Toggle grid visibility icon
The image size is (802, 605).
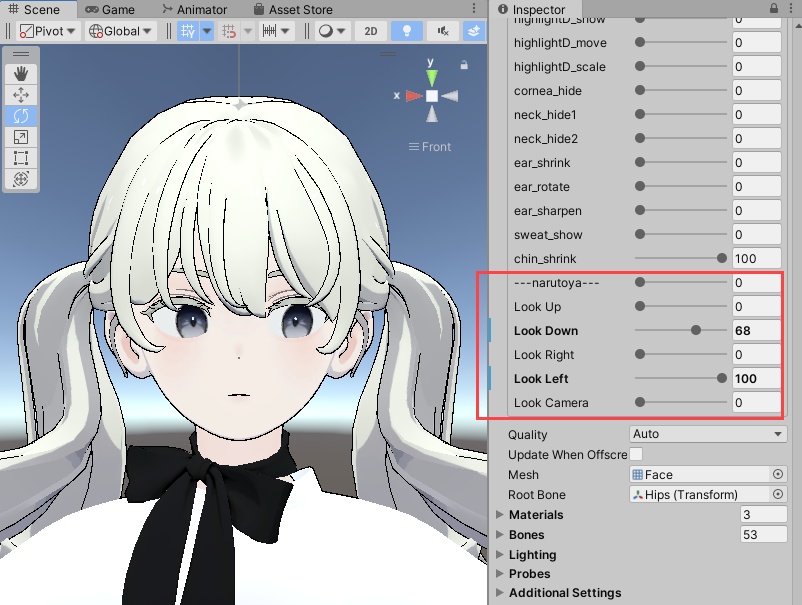point(188,31)
